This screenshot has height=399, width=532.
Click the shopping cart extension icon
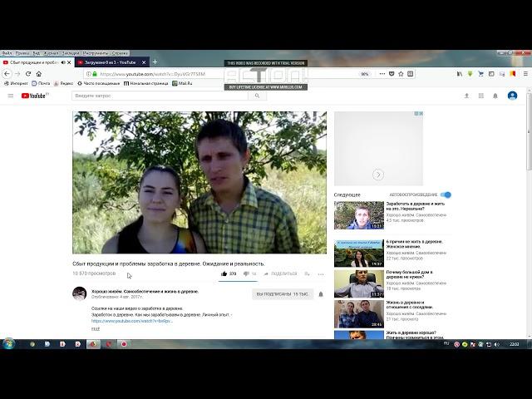pos(480,74)
